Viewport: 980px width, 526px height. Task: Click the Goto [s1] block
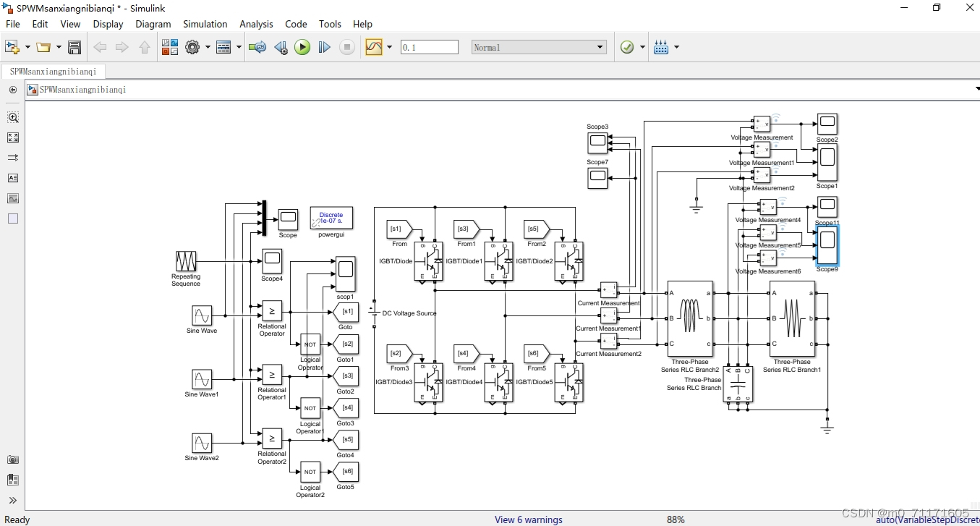pos(346,312)
